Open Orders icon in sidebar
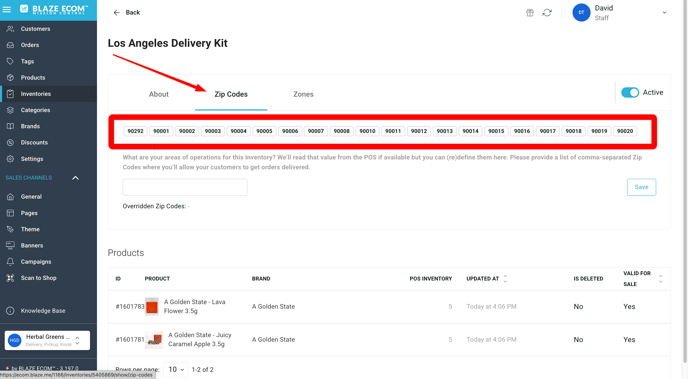The height and width of the screenshot is (379, 688). (10, 45)
